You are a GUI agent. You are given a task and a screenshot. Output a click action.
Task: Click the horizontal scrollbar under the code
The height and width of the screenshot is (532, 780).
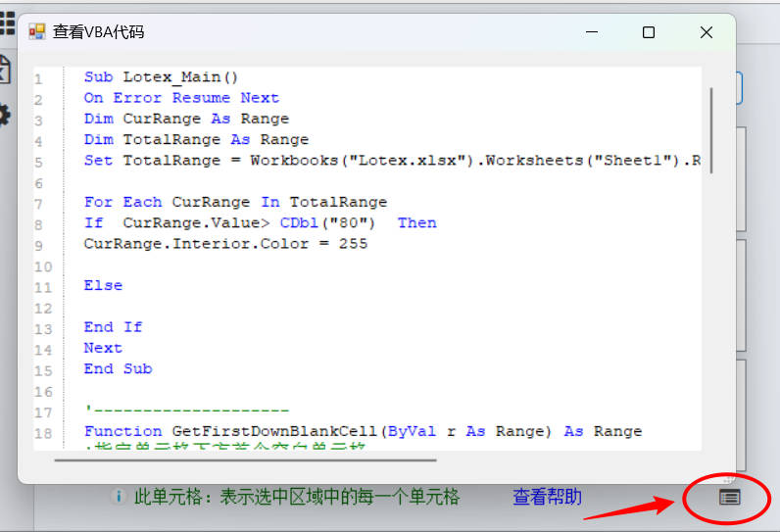(245, 458)
